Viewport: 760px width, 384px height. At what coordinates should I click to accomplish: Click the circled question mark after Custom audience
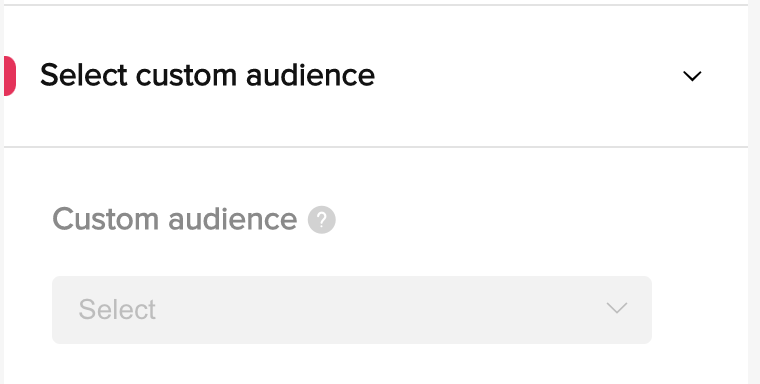tap(322, 220)
